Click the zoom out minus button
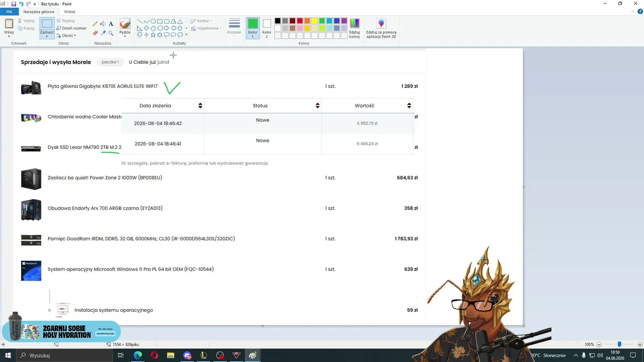 tap(599, 344)
